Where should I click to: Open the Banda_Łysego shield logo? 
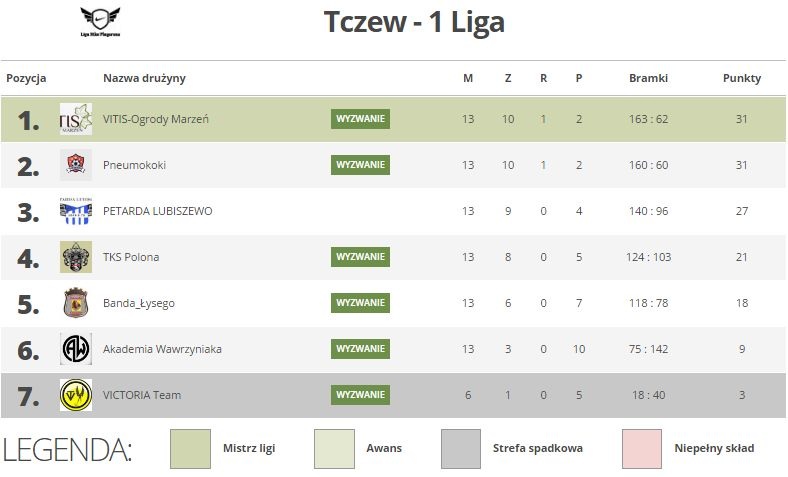(76, 303)
